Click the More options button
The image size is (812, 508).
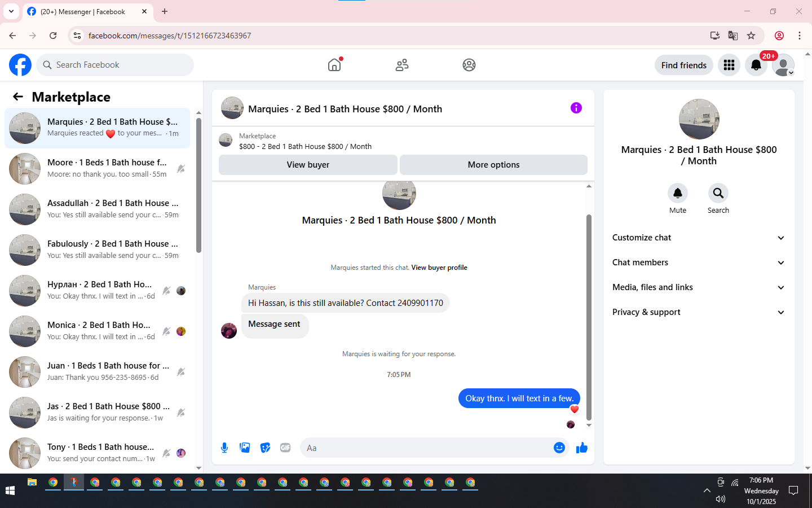click(x=493, y=165)
